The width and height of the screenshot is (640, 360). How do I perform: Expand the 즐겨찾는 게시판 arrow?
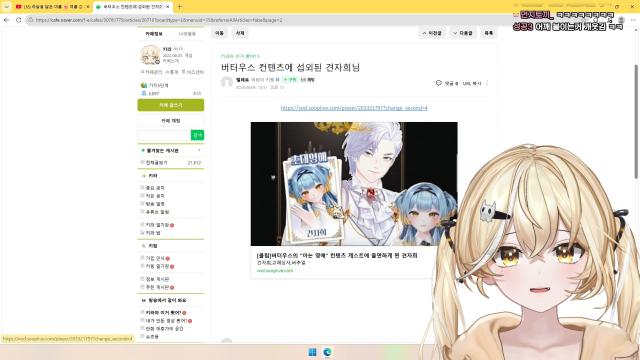pos(199,151)
